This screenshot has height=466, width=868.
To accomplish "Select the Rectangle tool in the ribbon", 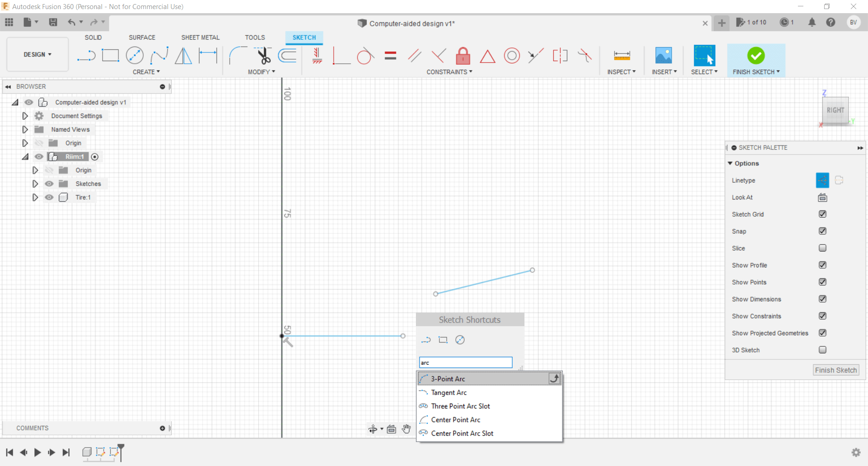I will click(x=110, y=56).
